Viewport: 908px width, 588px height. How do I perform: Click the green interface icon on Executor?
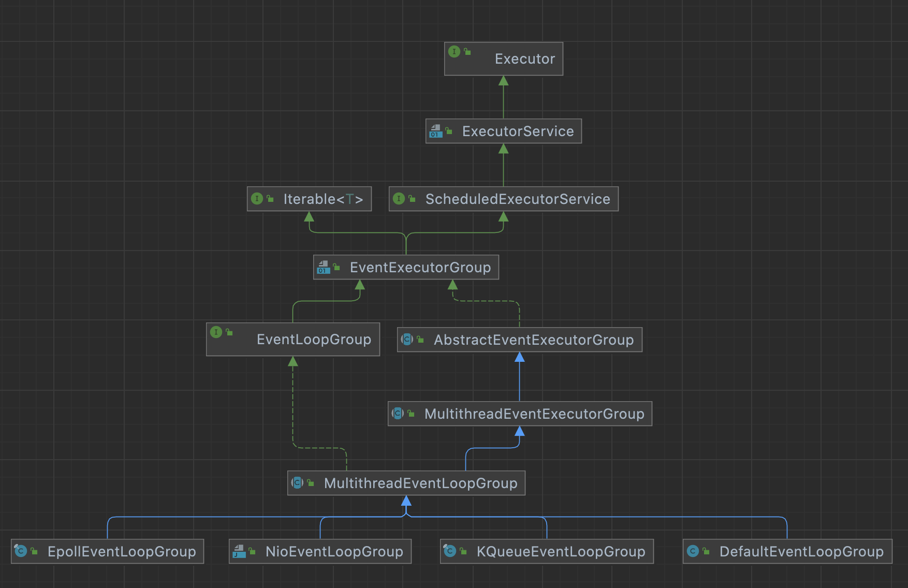tap(454, 52)
